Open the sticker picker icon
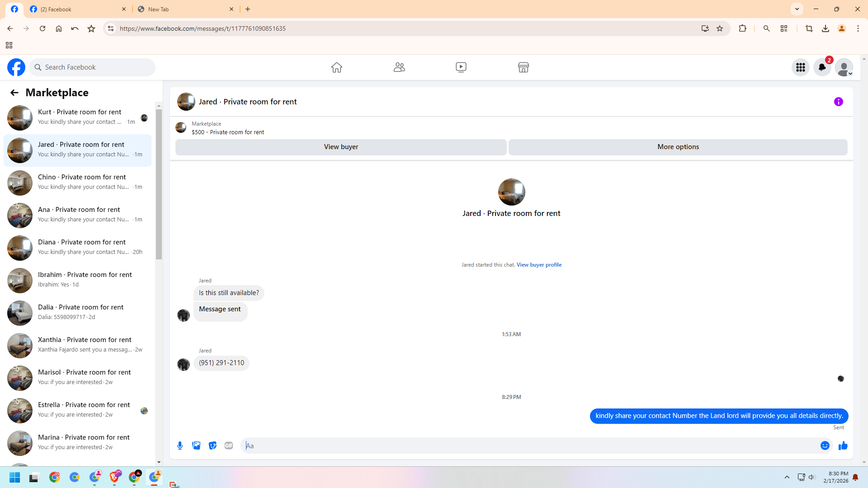Screen dimensions: 868x488 (212, 446)
